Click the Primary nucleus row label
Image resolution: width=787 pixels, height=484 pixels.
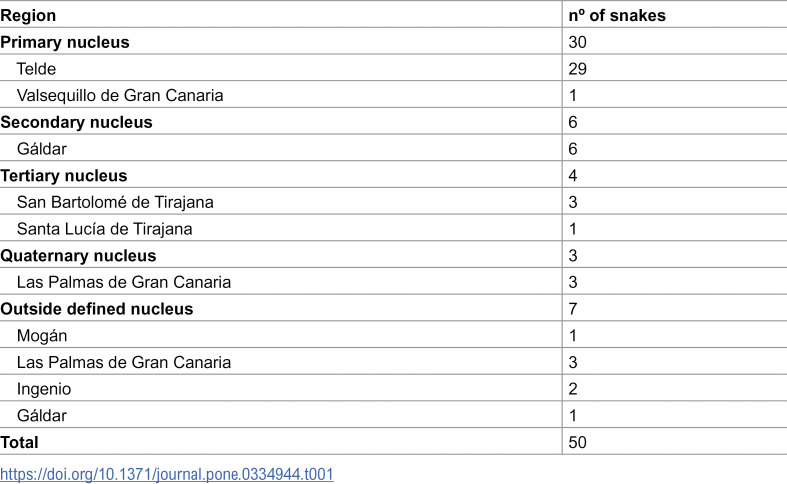point(65,42)
